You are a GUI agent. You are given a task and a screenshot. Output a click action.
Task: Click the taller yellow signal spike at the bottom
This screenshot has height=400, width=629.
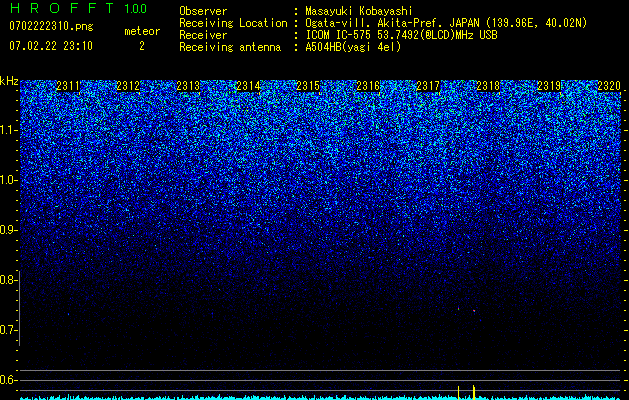(x=474, y=392)
